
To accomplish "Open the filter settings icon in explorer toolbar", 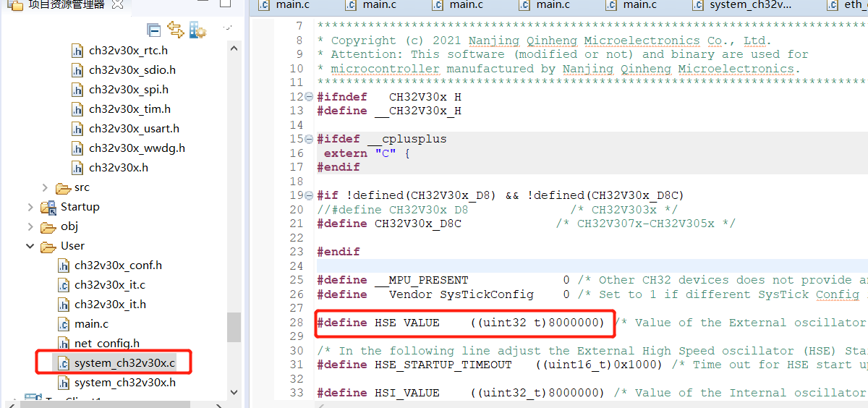I will point(197,30).
